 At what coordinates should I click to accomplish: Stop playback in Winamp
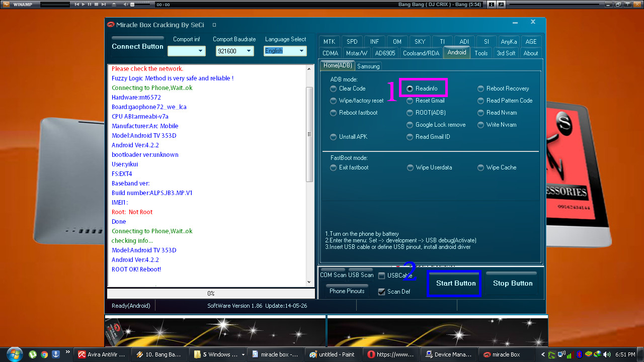pos(96,4)
